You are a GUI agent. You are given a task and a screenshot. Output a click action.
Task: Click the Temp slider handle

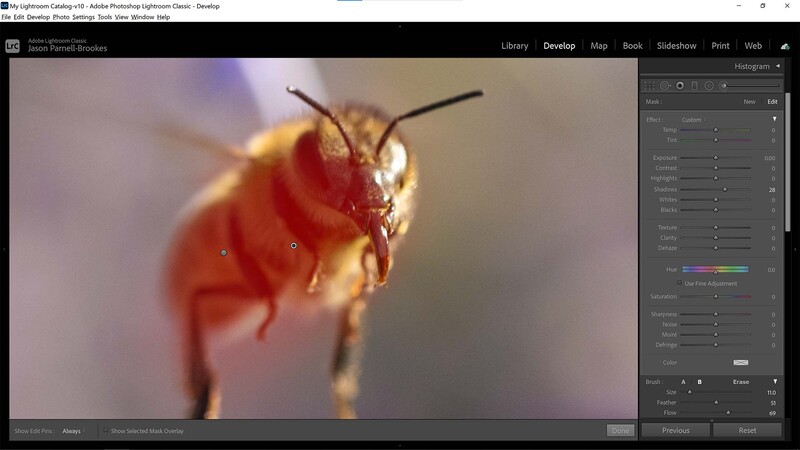715,130
